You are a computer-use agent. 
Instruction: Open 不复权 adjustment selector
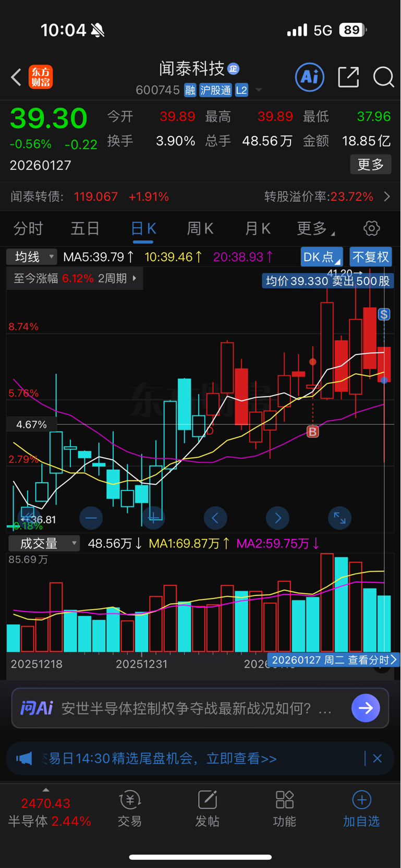[x=371, y=256]
